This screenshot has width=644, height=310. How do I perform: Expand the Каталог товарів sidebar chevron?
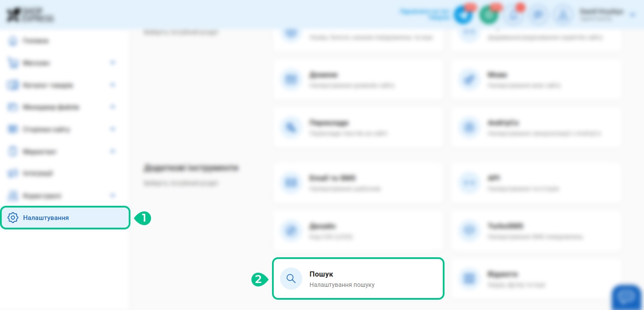point(113,85)
